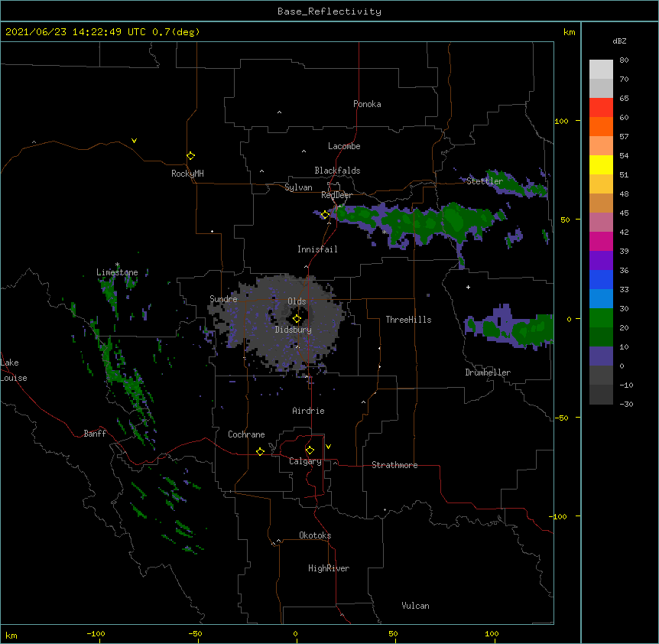Select the Drumheller label

pyautogui.click(x=488, y=372)
